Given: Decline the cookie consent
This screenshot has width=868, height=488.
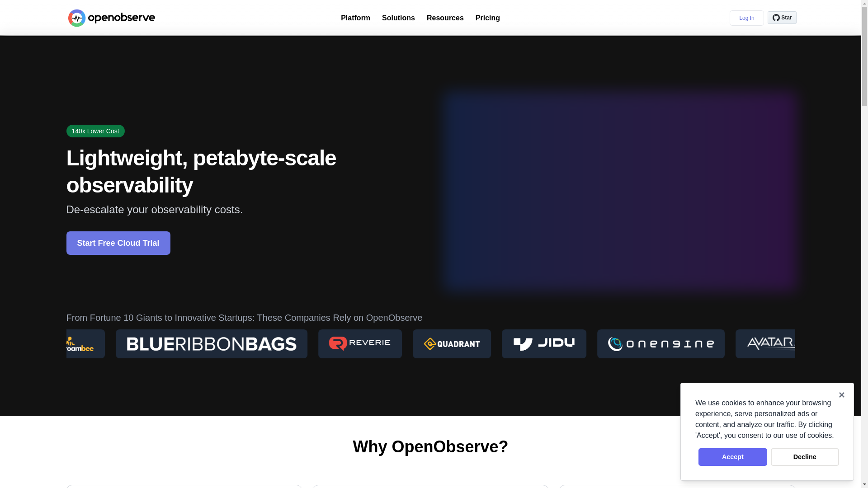Looking at the screenshot, I should [x=805, y=457].
